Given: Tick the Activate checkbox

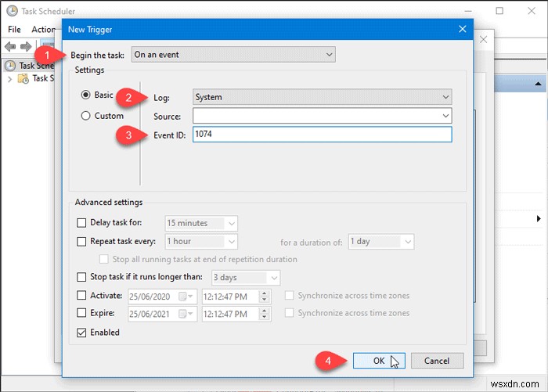Looking at the screenshot, I should (x=81, y=296).
